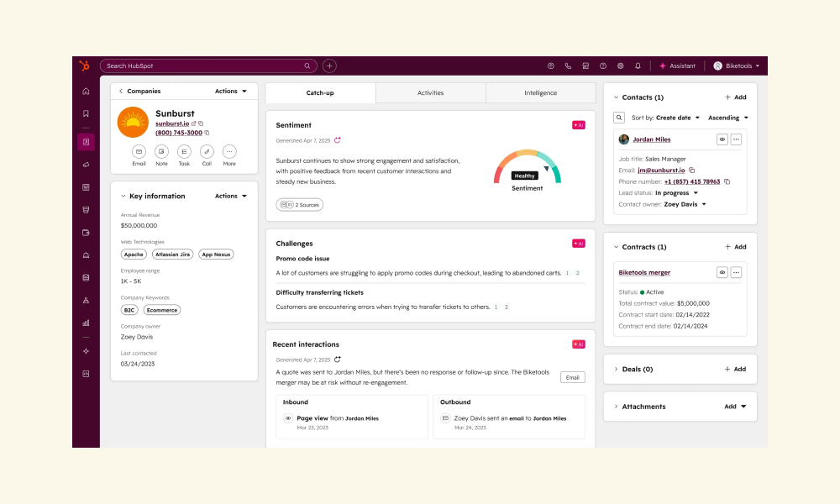Click the plus create button beside search
840x504 pixels.
[x=329, y=66]
